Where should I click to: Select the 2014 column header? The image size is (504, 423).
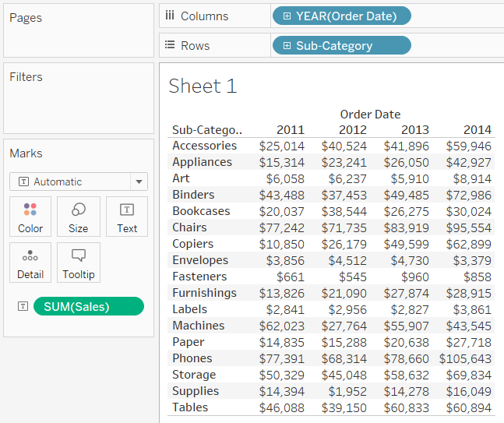point(477,130)
